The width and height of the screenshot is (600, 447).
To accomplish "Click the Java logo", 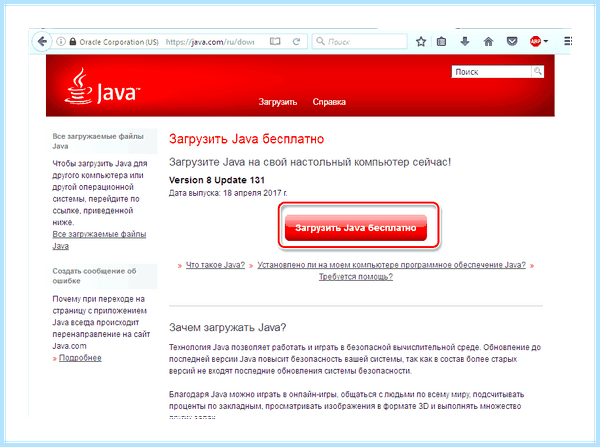I will (x=102, y=86).
